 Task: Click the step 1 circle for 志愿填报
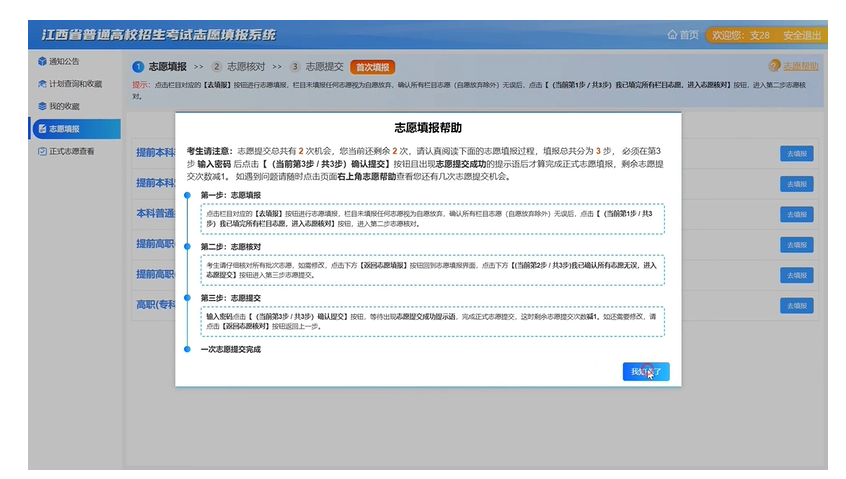point(138,67)
